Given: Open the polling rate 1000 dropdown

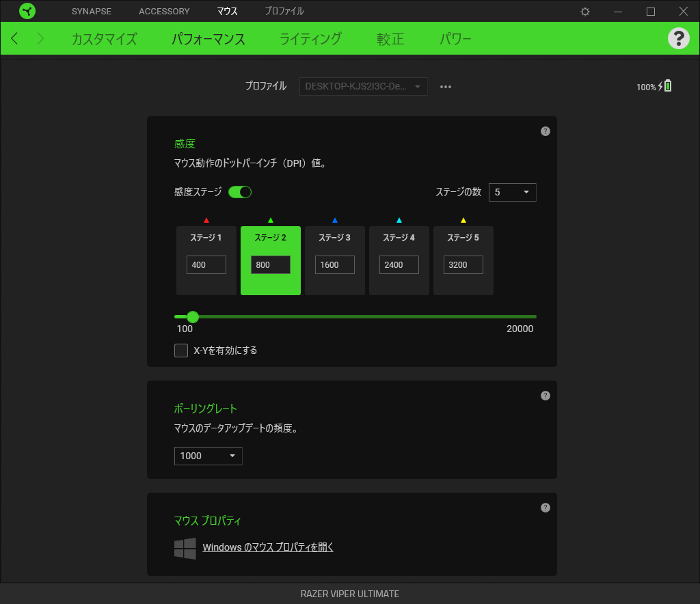Looking at the screenshot, I should [208, 456].
